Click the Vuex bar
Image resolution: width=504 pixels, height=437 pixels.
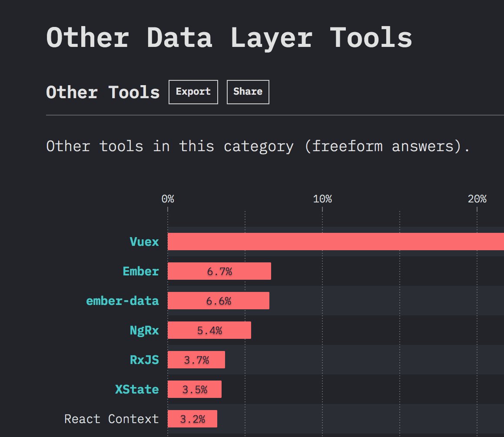coord(304,242)
